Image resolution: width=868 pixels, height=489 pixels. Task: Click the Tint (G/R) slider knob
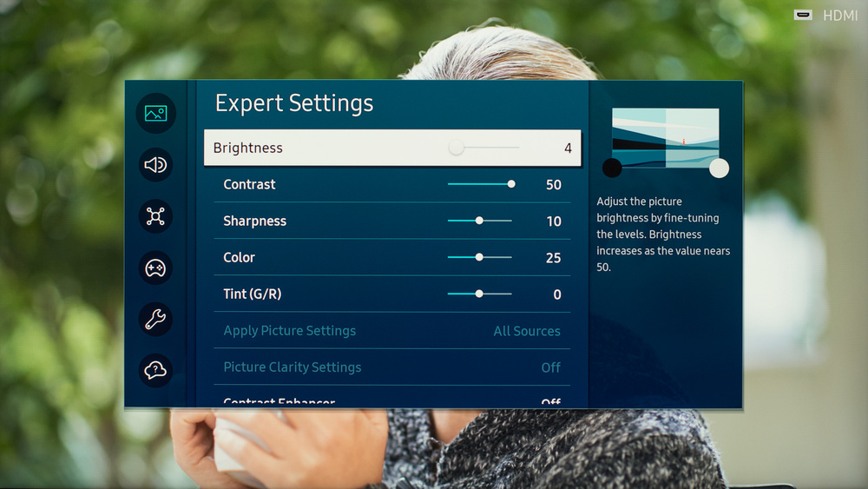click(x=479, y=294)
